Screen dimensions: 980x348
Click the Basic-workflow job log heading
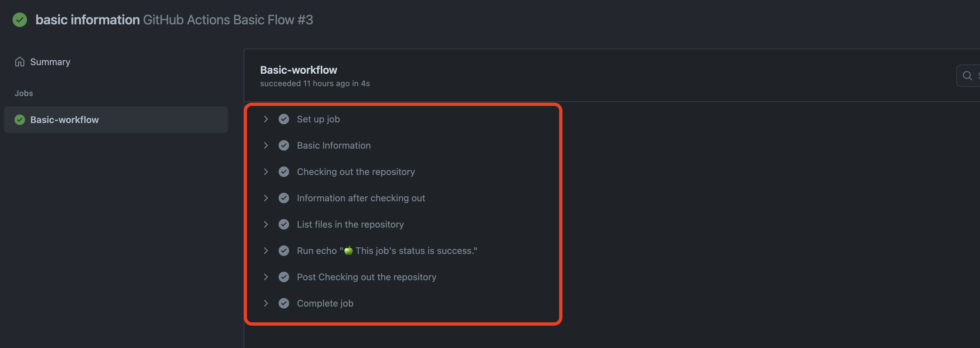298,70
